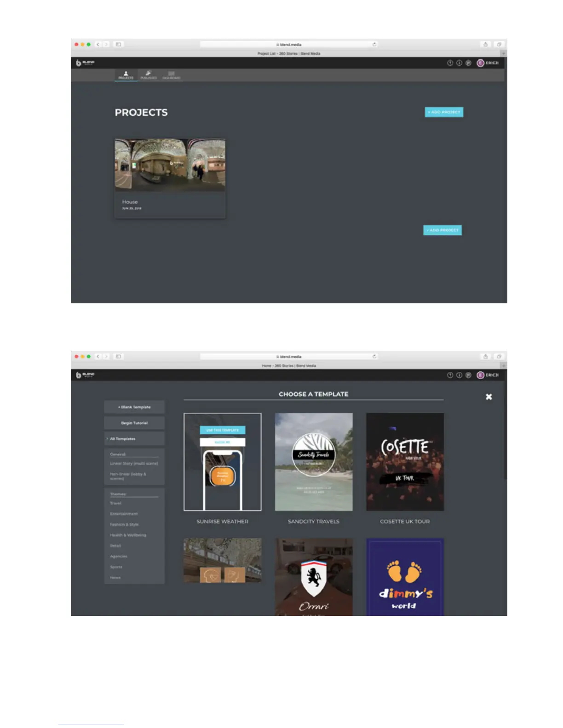Viewport: 563px width, 728px height.
Task: Click Safari forward arrow in Project List window
Action: tap(106, 45)
